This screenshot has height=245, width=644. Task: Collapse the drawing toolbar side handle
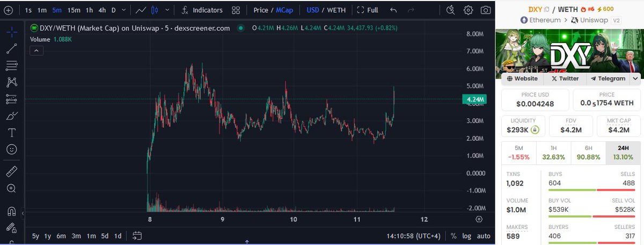click(23, 214)
